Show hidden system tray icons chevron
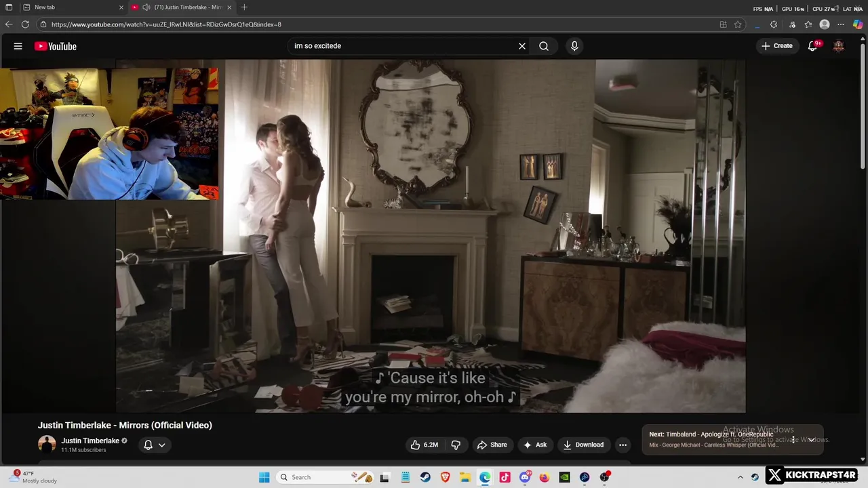This screenshot has height=488, width=868. point(741,477)
